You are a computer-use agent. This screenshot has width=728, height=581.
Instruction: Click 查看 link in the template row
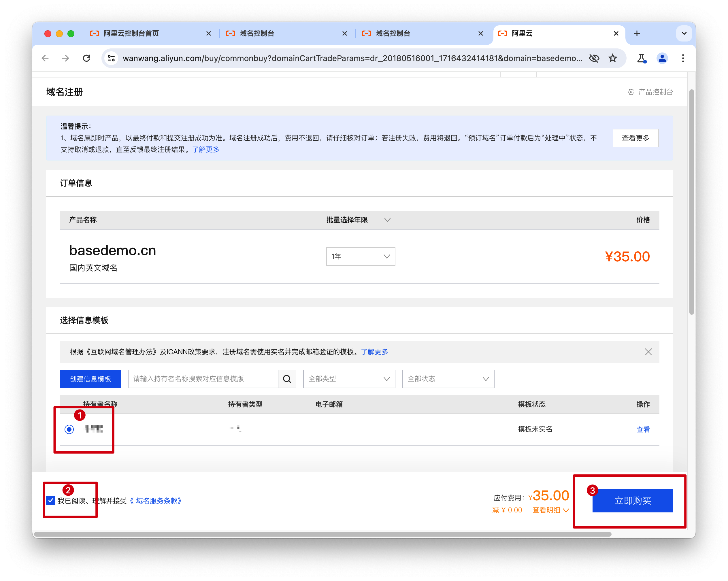click(643, 429)
